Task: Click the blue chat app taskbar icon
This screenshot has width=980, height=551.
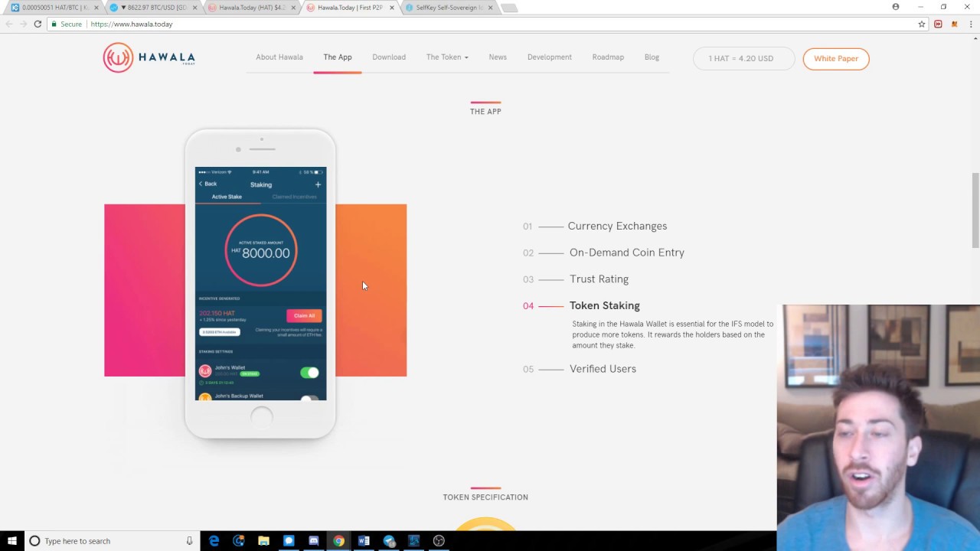Action: [x=289, y=541]
